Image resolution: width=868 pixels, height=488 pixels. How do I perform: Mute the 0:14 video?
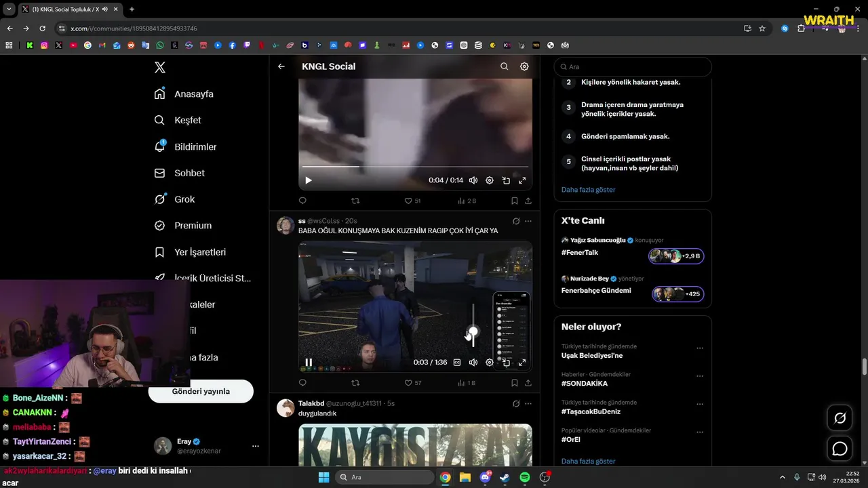pos(473,180)
